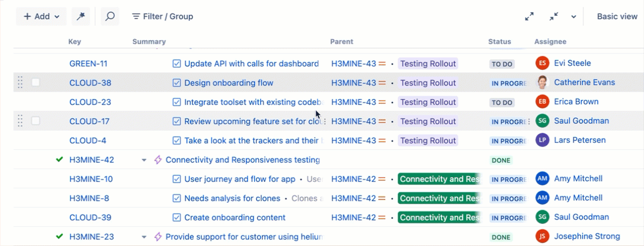Open issue H3MINE-42 key link
This screenshot has height=246, width=644.
[92, 160]
